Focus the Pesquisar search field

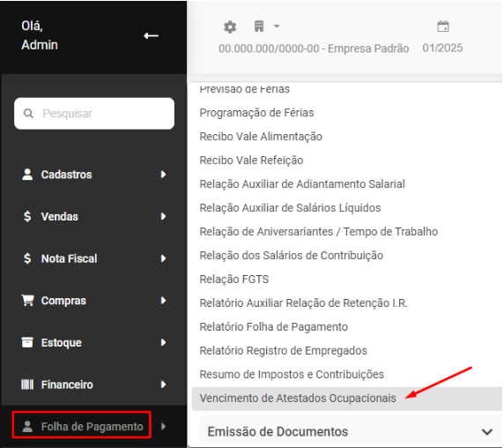click(x=94, y=114)
